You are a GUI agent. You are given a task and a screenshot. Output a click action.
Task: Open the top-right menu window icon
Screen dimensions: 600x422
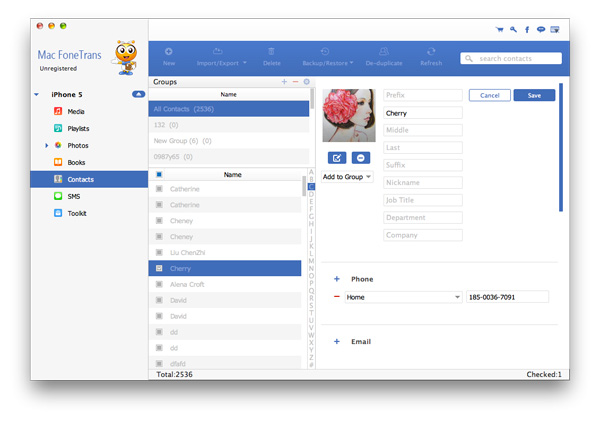554,29
